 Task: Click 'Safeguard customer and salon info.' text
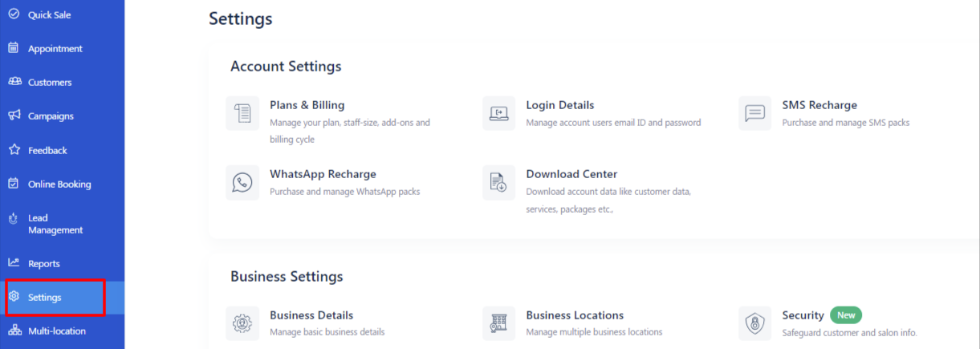849,332
